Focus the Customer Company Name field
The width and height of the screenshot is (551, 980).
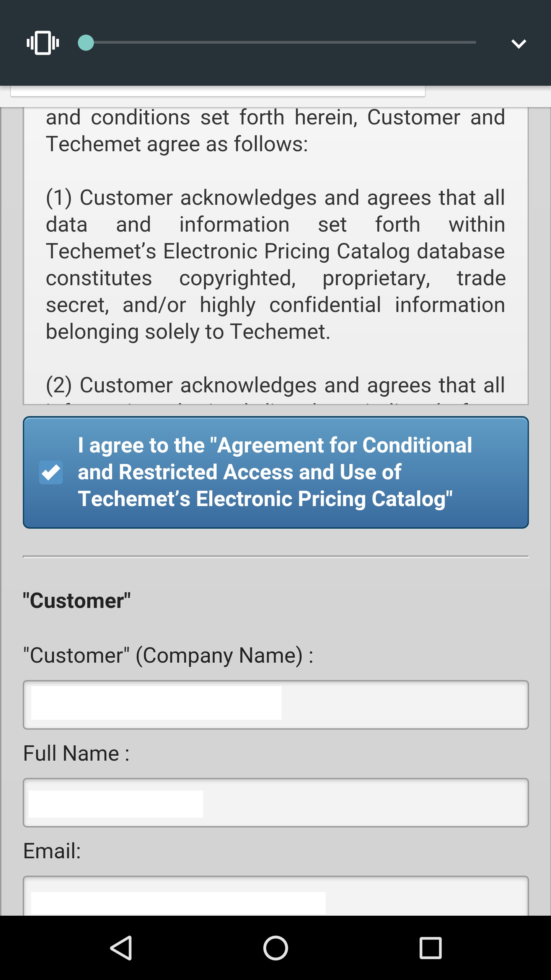[x=275, y=705]
